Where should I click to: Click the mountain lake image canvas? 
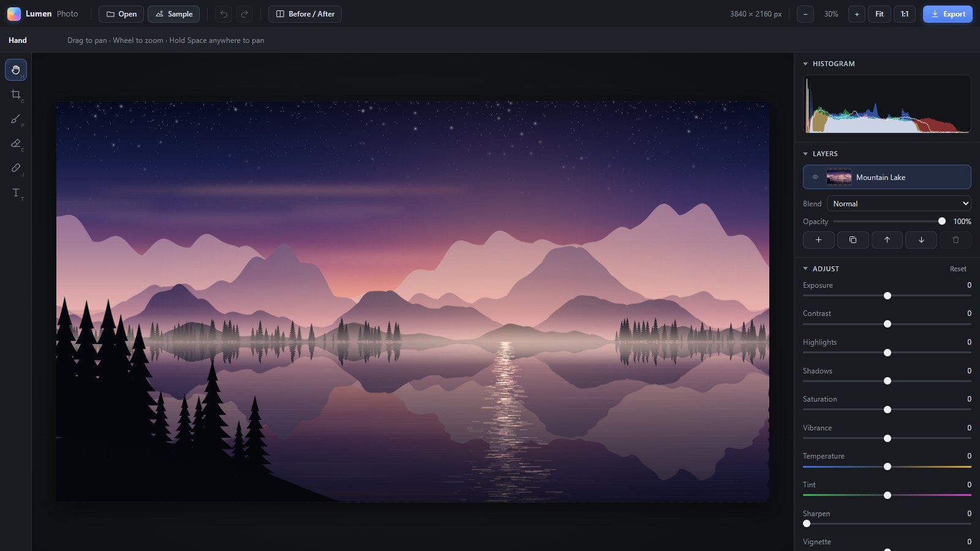(x=412, y=302)
